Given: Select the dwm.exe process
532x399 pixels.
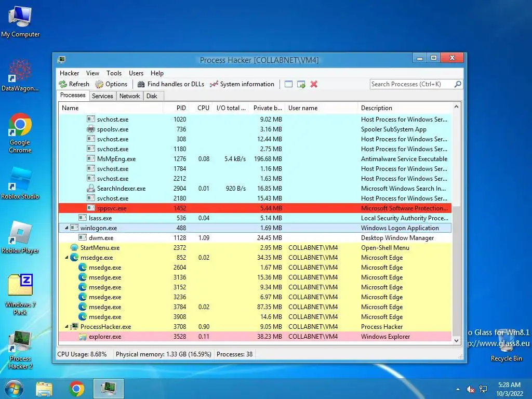Looking at the screenshot, I should click(x=255, y=238).
